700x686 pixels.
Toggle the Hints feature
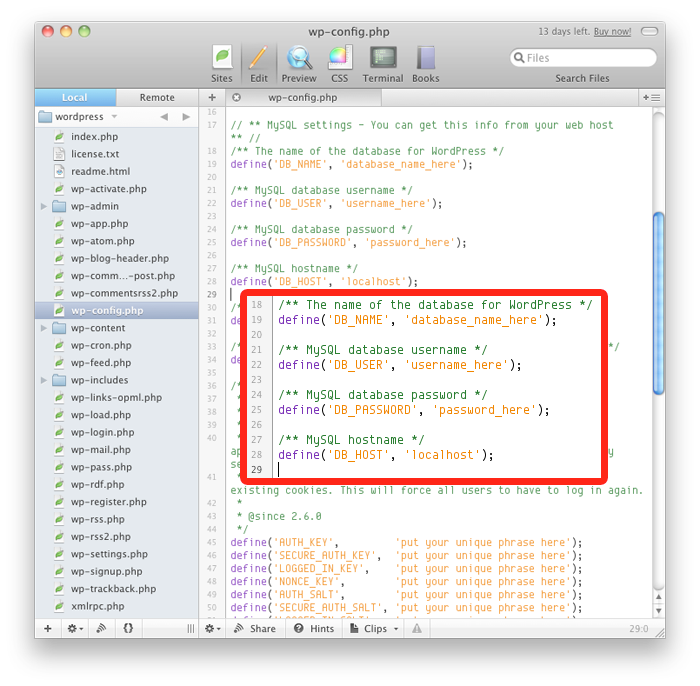314,629
